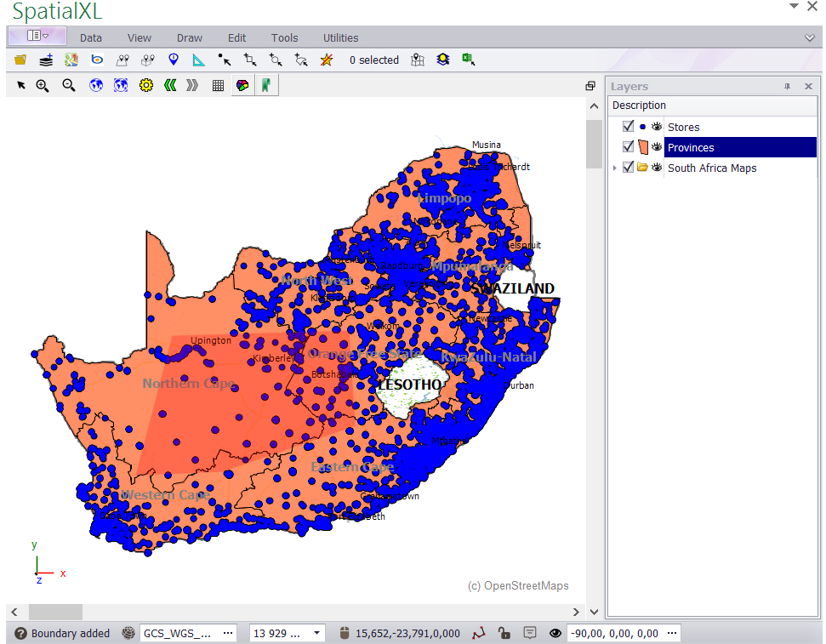Open the application menu dropdown button

pos(37,37)
